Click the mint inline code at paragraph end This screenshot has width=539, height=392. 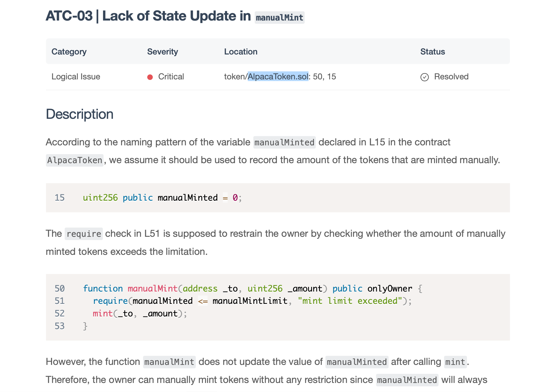point(455,362)
